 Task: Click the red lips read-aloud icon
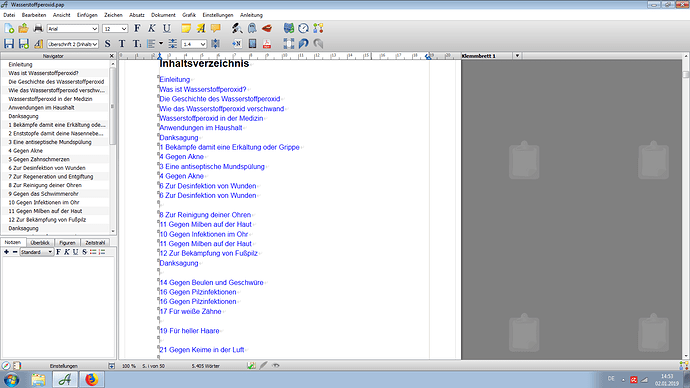(267, 29)
